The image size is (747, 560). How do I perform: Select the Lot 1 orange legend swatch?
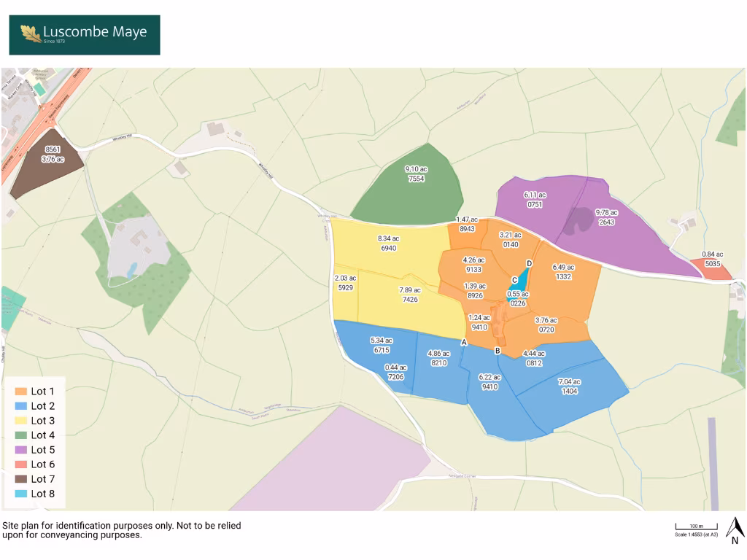(x=20, y=392)
